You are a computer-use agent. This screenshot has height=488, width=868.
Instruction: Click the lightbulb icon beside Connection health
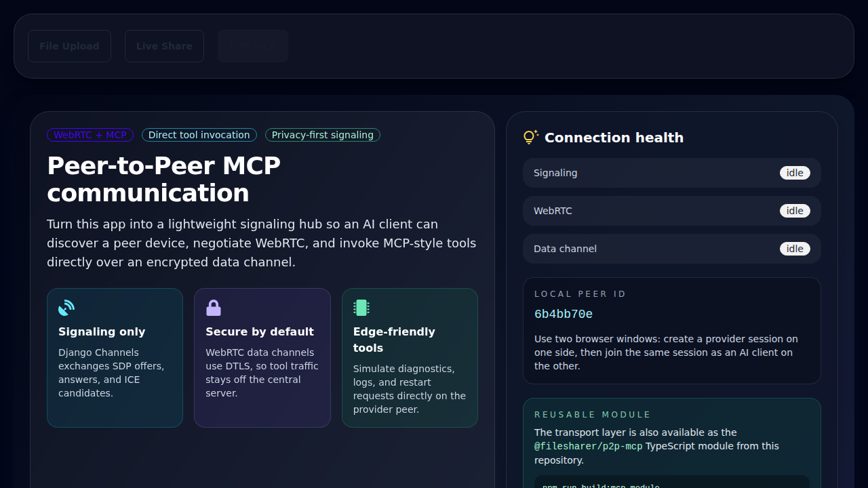530,137
